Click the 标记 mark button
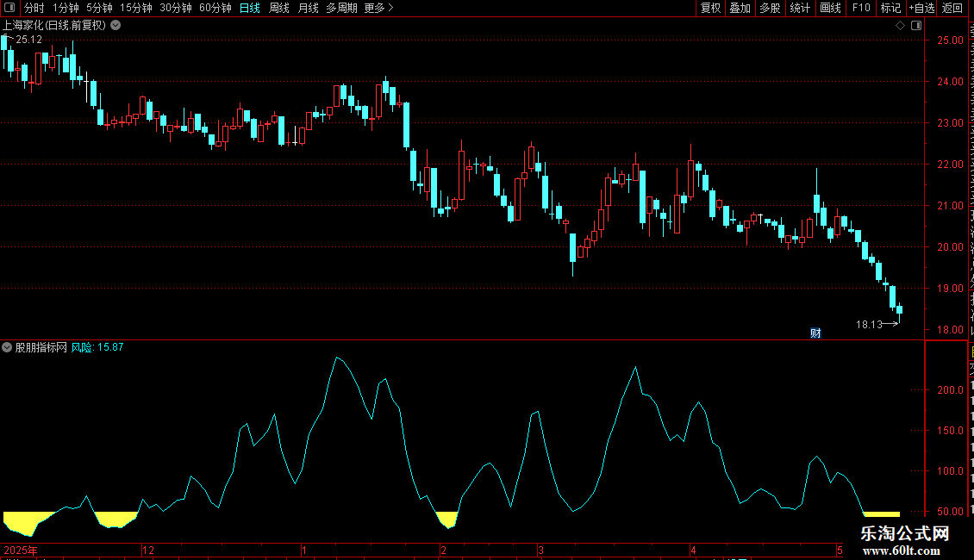This screenshot has width=974, height=560. pos(890,8)
